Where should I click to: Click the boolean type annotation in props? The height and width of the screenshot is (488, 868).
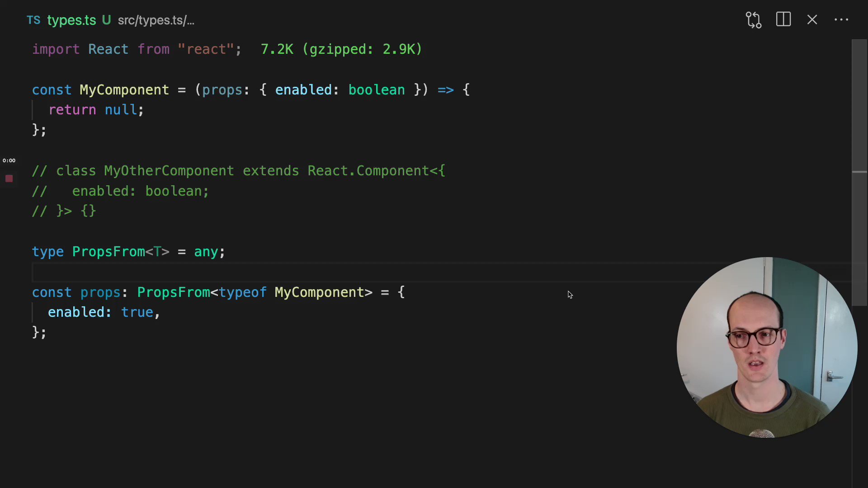pyautogui.click(x=376, y=90)
